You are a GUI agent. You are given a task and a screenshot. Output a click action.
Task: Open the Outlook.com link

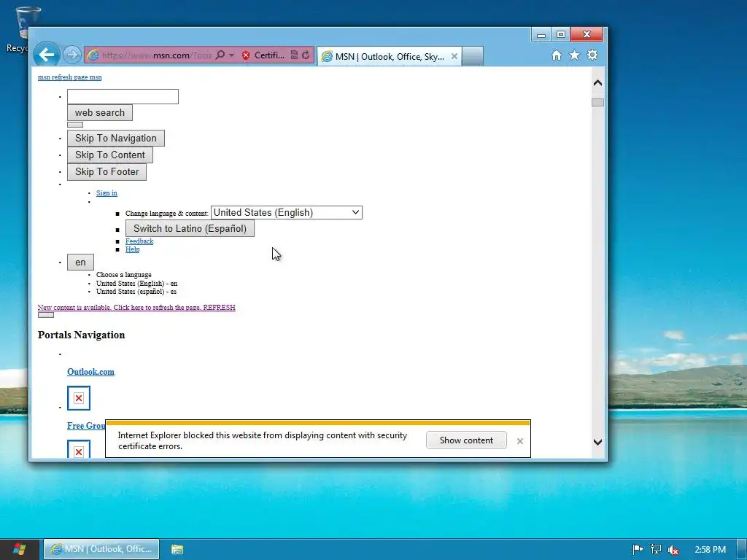point(90,372)
